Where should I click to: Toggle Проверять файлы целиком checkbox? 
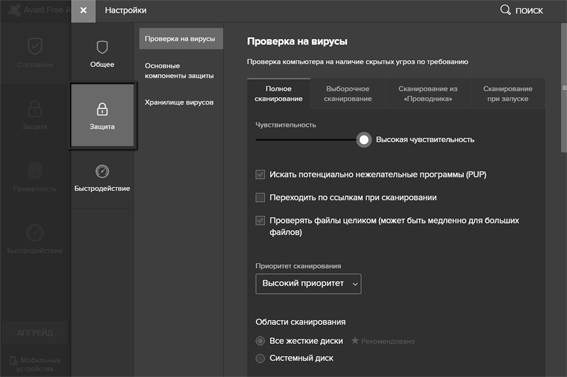[260, 220]
